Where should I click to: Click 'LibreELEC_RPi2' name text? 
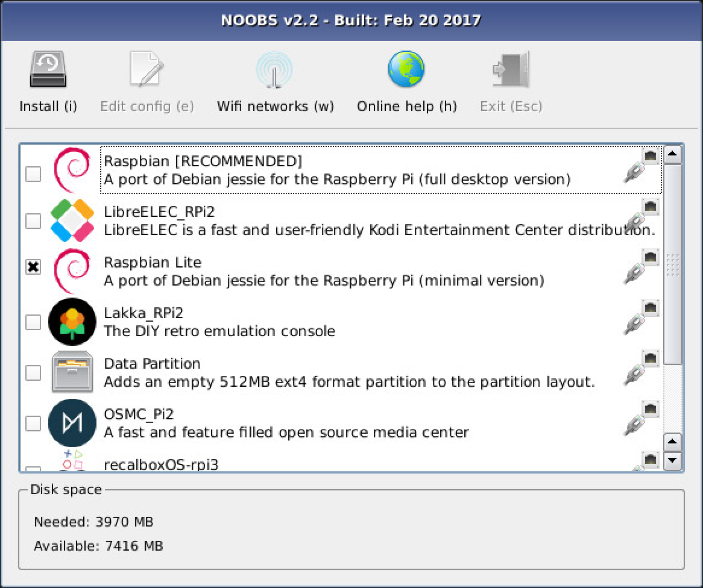(159, 212)
